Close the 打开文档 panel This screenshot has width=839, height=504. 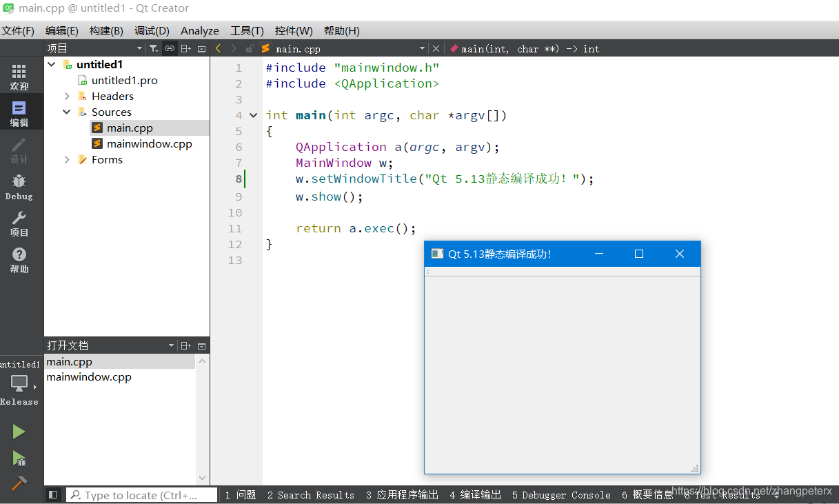click(201, 345)
